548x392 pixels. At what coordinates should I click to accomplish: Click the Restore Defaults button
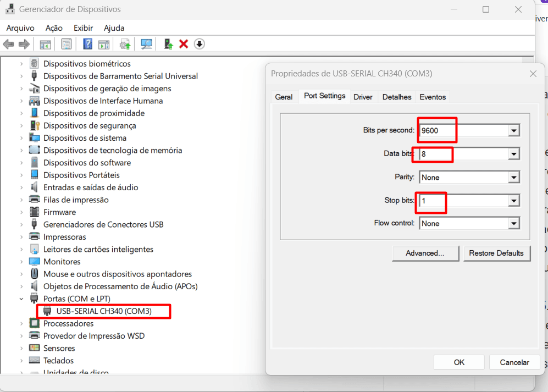click(497, 253)
